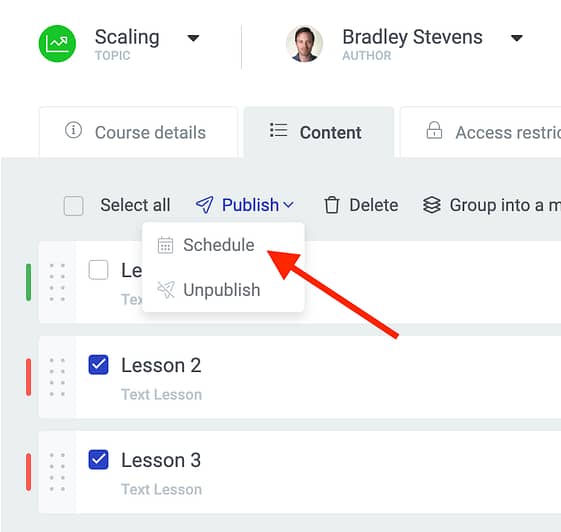Uncheck the Lesson 3 checkbox
Viewport: 561px width, 532px height.
(x=98, y=459)
